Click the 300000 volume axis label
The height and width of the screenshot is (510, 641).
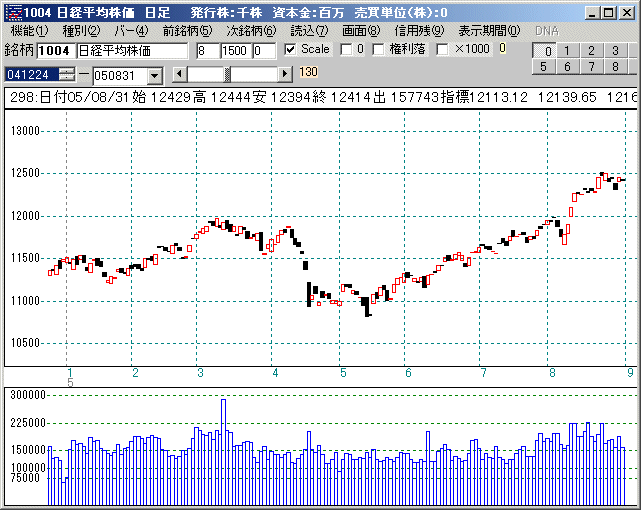tap(28, 395)
